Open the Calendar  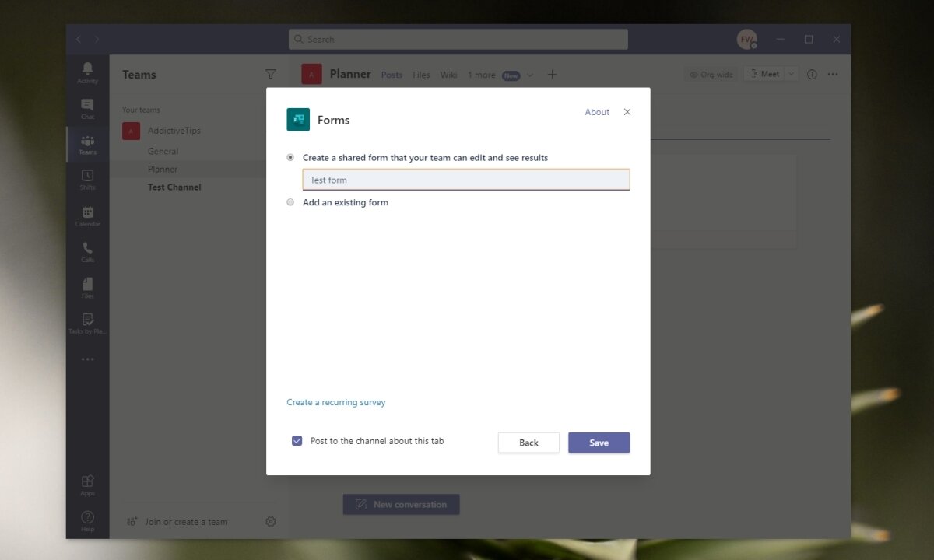point(87,215)
